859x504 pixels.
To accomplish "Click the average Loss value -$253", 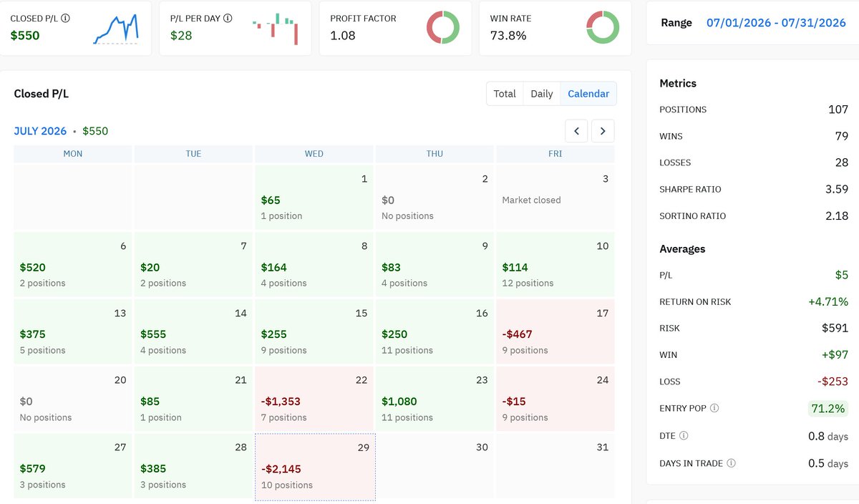I will (x=833, y=382).
